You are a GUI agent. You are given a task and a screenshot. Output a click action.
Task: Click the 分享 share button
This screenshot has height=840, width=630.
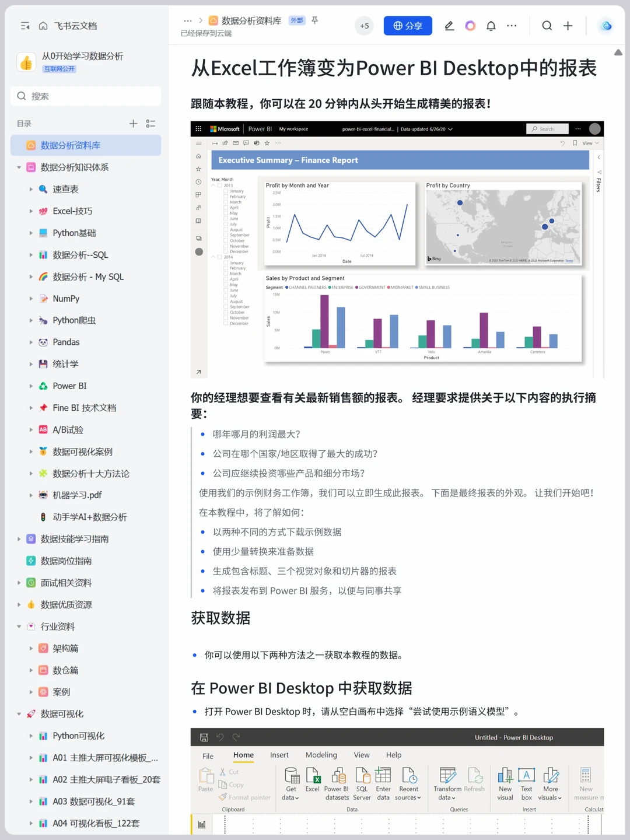click(x=408, y=26)
